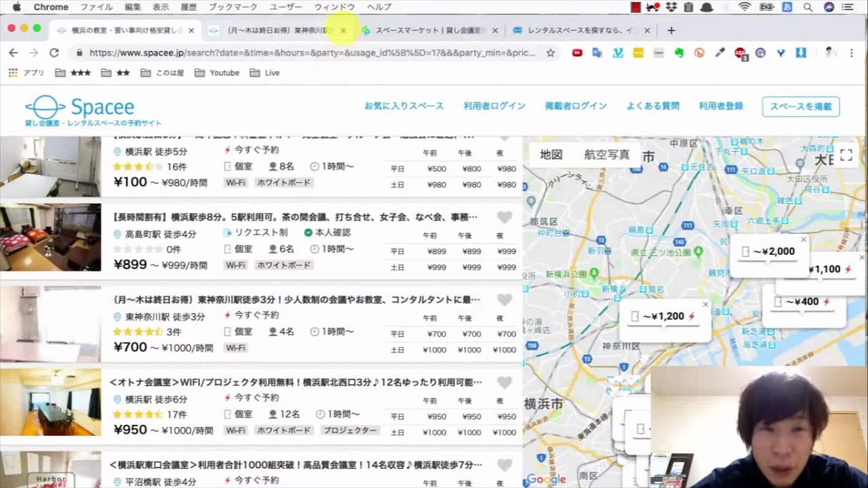Open the Live bookmarks folder

[264, 73]
